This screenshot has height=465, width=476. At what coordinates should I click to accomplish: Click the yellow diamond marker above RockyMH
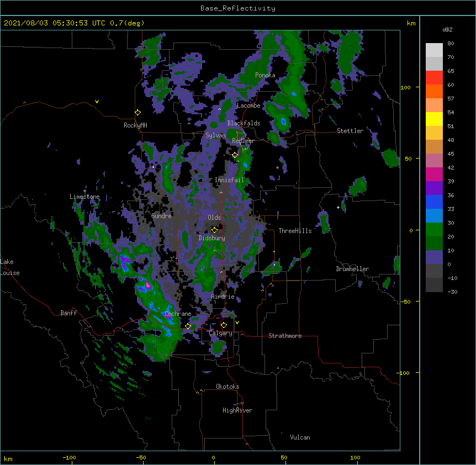point(138,113)
